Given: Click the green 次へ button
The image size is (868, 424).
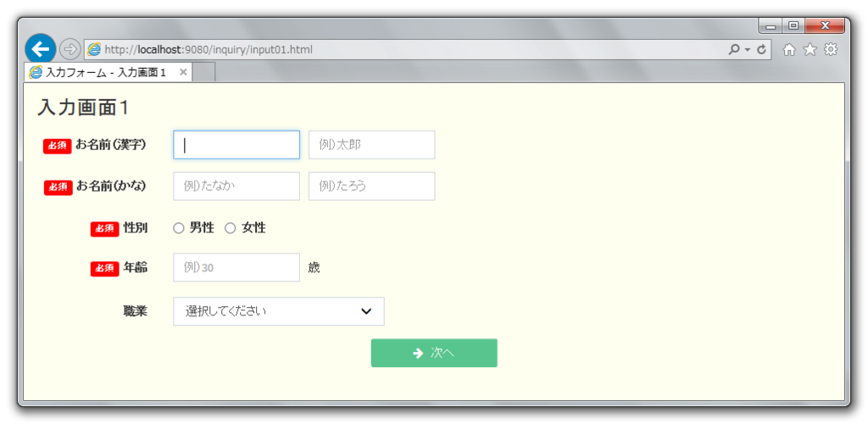Looking at the screenshot, I should [x=434, y=353].
